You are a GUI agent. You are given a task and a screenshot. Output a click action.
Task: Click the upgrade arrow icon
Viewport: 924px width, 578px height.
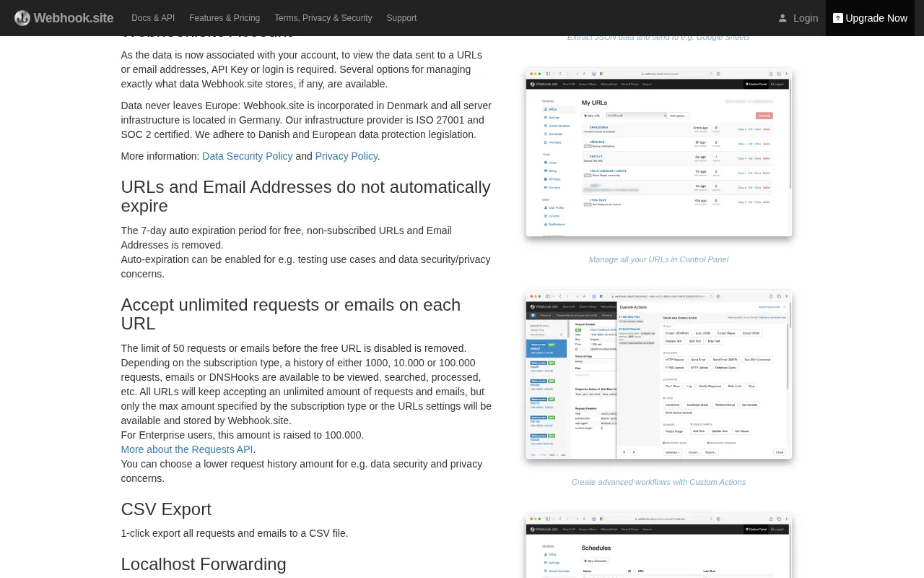837,18
